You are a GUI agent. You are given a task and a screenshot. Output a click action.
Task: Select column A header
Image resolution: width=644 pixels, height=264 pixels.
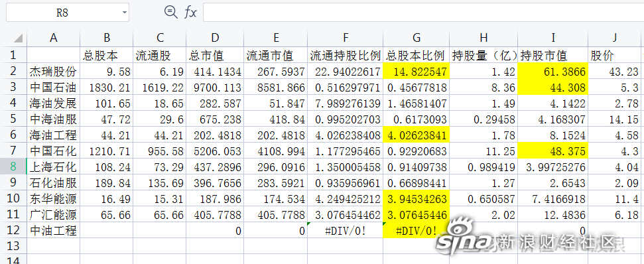(x=54, y=38)
